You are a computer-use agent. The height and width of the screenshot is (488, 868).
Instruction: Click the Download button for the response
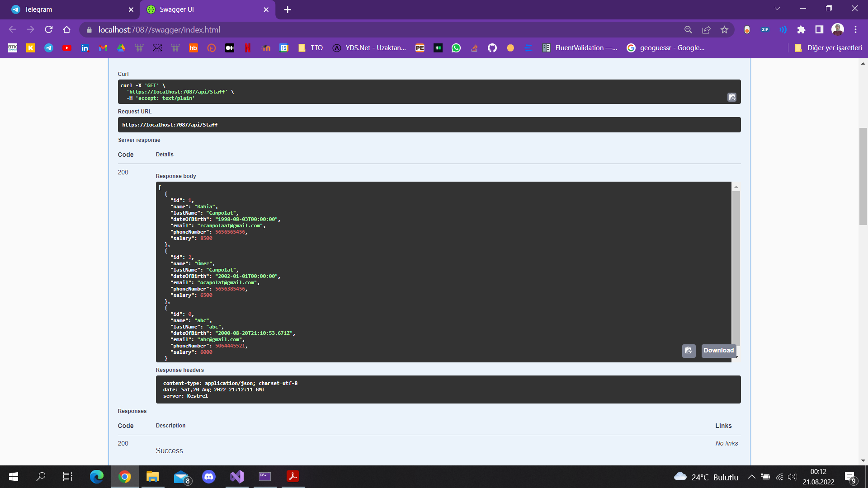pos(718,351)
